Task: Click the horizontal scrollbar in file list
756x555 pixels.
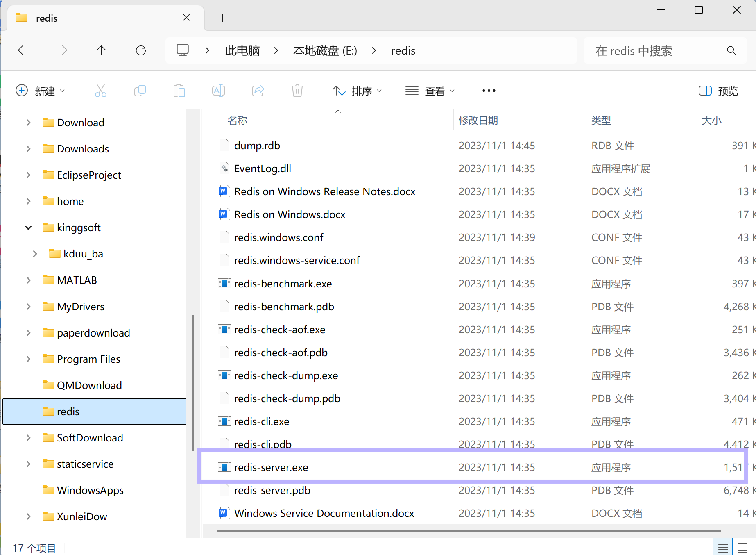Action: tap(469, 531)
